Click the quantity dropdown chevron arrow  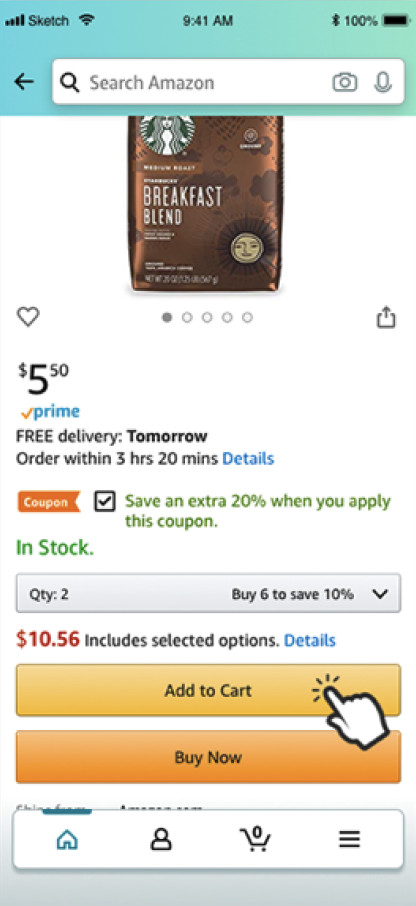[x=380, y=594]
